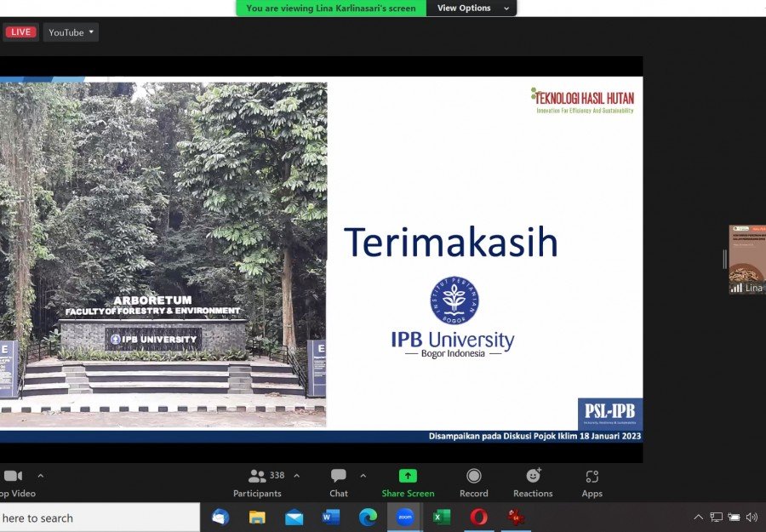Screen dimensions: 766x532
Task: Open the Reactions menu
Action: click(533, 483)
